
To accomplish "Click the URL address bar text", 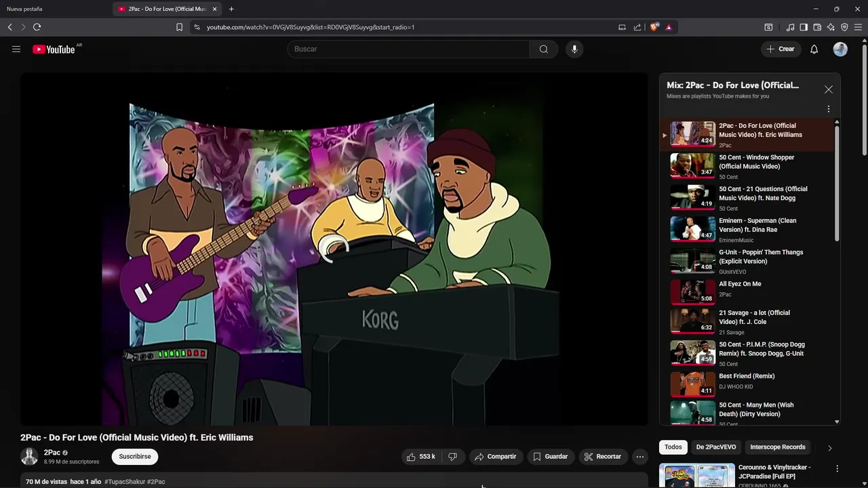I will tap(311, 27).
